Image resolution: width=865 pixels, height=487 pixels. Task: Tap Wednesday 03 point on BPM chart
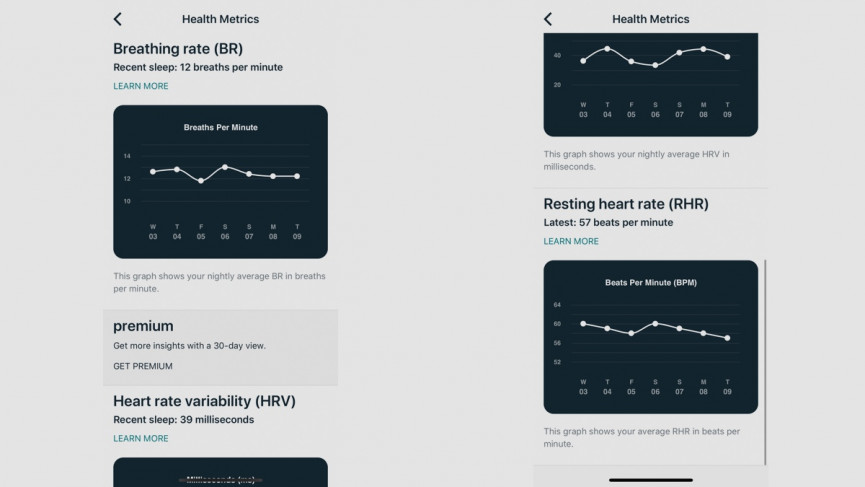(x=583, y=323)
